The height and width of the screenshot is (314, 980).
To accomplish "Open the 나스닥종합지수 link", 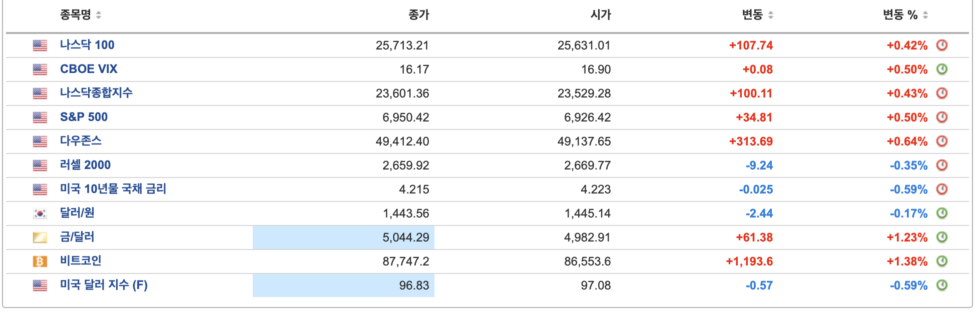I will point(96,93).
